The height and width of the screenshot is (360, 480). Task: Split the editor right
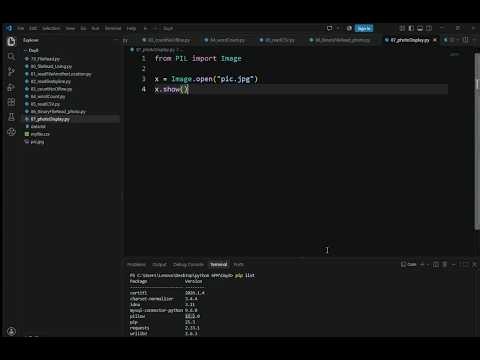click(x=466, y=40)
